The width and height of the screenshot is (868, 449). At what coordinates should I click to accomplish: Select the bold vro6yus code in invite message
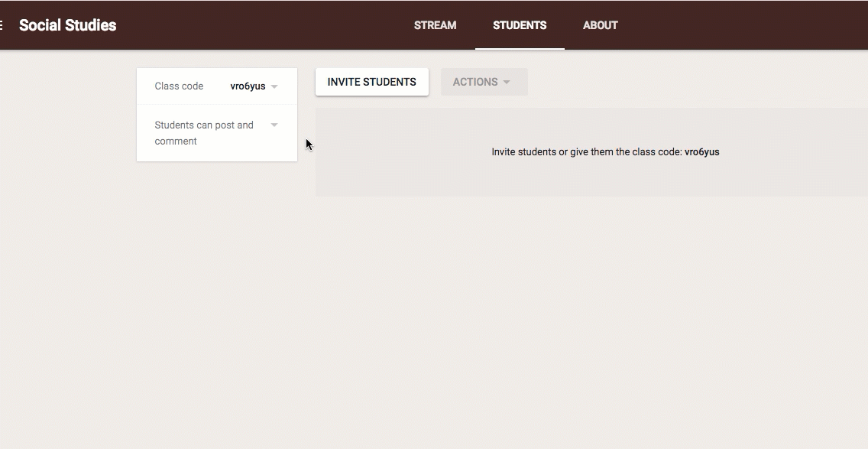pyautogui.click(x=702, y=152)
